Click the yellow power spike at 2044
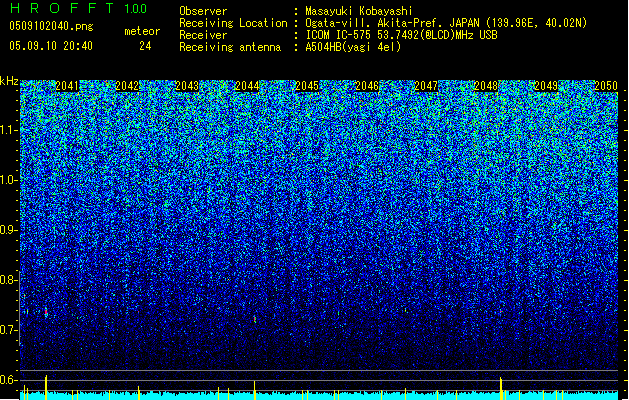Image resolution: width=629 pixels, height=400 pixels. tap(254, 390)
